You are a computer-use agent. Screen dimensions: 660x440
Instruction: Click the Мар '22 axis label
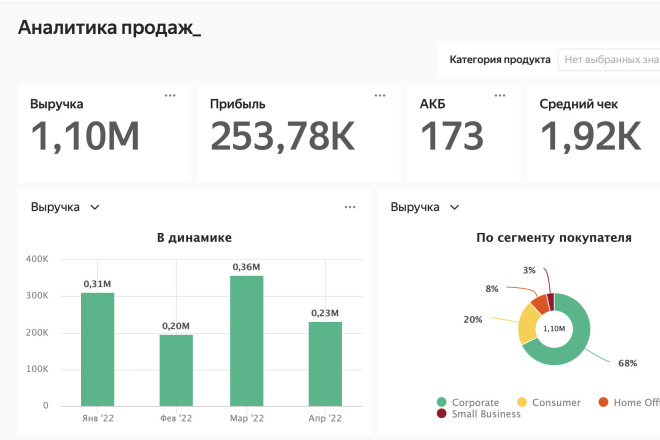tap(247, 418)
